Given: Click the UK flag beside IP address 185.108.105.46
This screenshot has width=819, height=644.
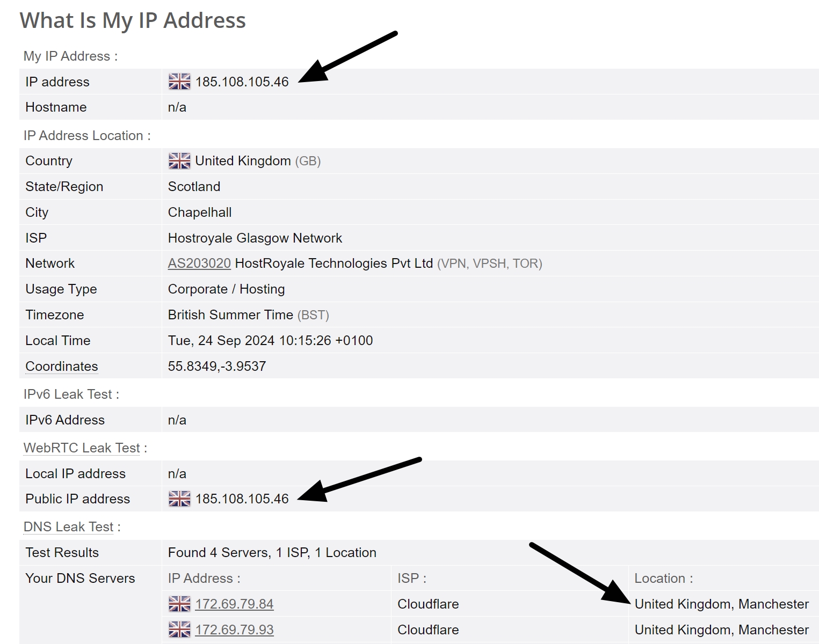Looking at the screenshot, I should pos(179,82).
